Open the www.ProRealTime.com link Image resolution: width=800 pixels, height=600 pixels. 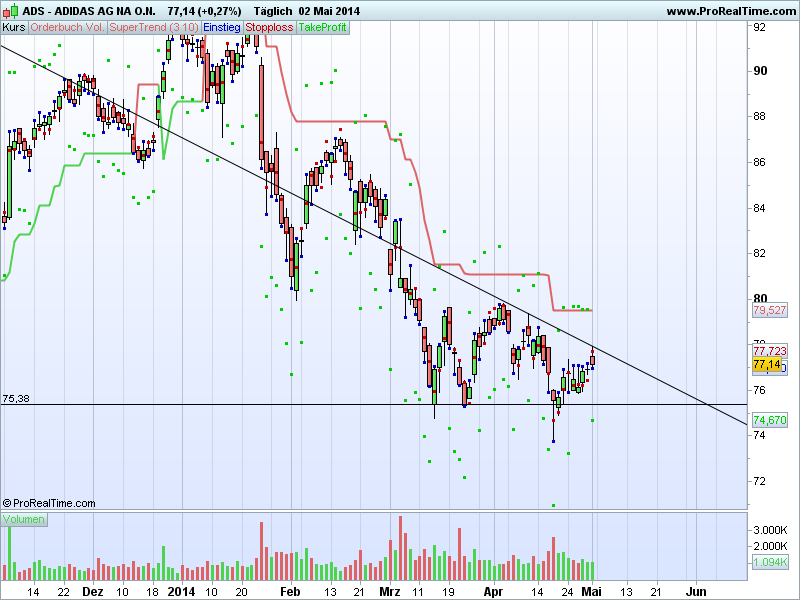(731, 11)
